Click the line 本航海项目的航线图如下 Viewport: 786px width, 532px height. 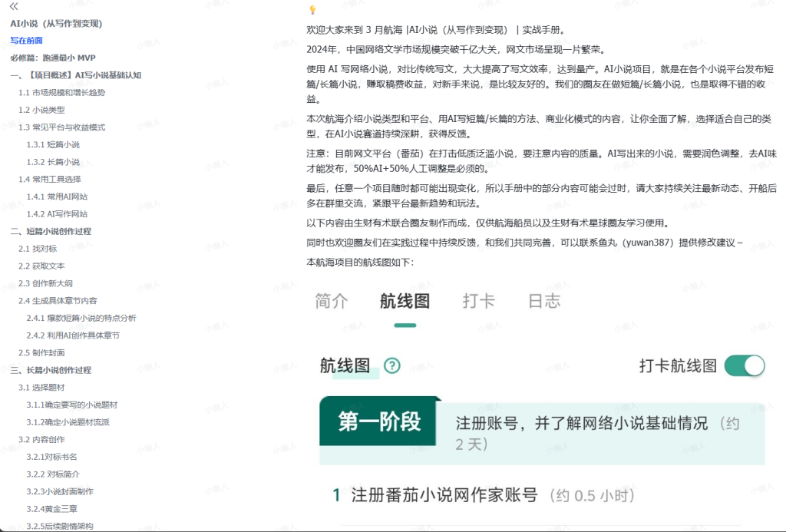tap(360, 263)
